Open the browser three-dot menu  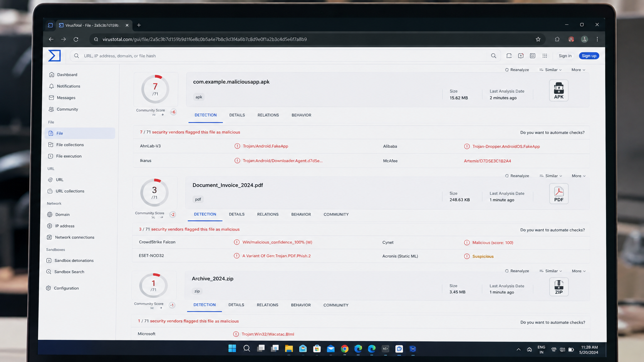coord(597,39)
